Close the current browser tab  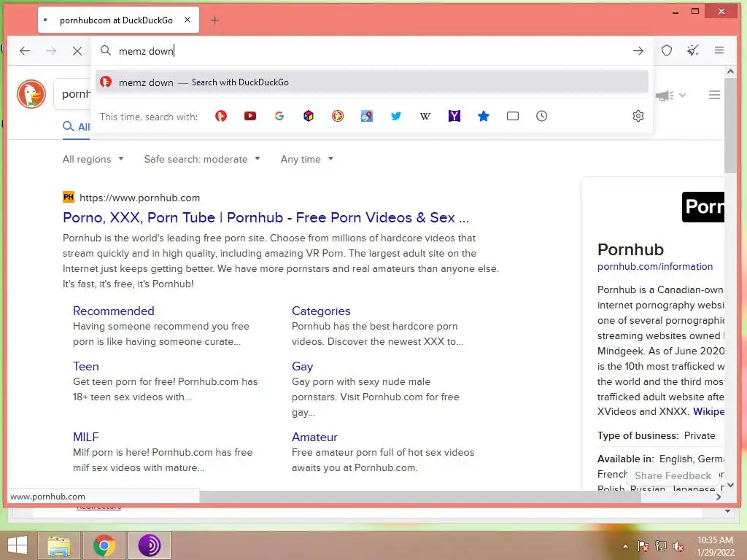(187, 20)
